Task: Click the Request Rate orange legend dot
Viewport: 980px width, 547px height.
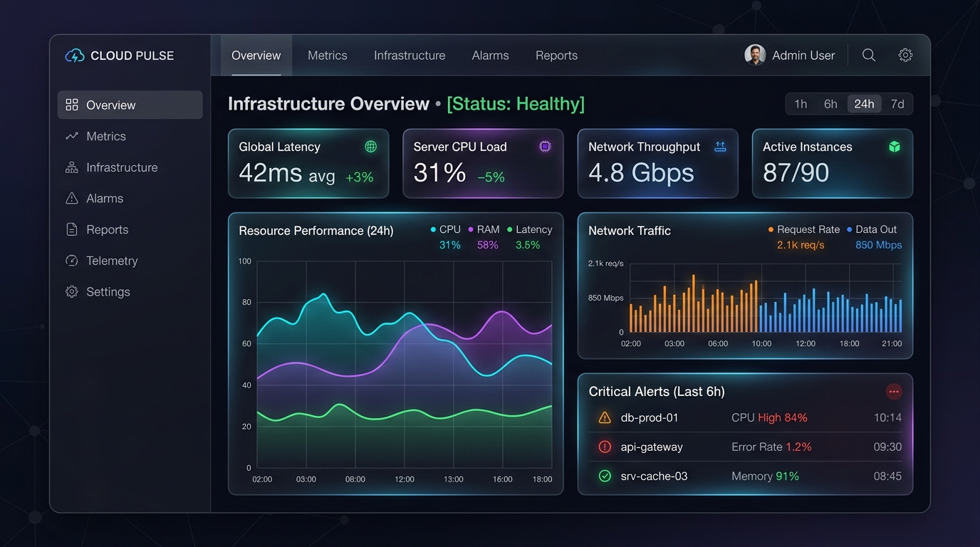Action: point(771,229)
